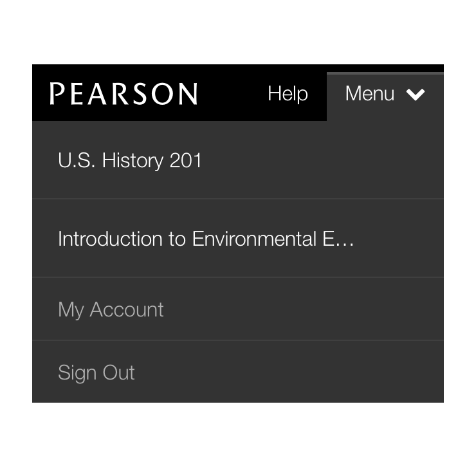The image size is (476, 467).
Task: Log out using the Sign Out entry
Action: pos(96,372)
